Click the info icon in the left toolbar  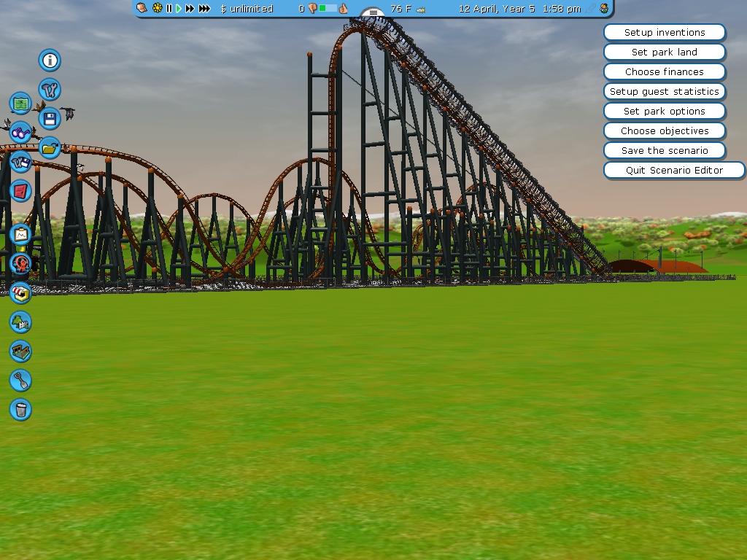[x=50, y=61]
